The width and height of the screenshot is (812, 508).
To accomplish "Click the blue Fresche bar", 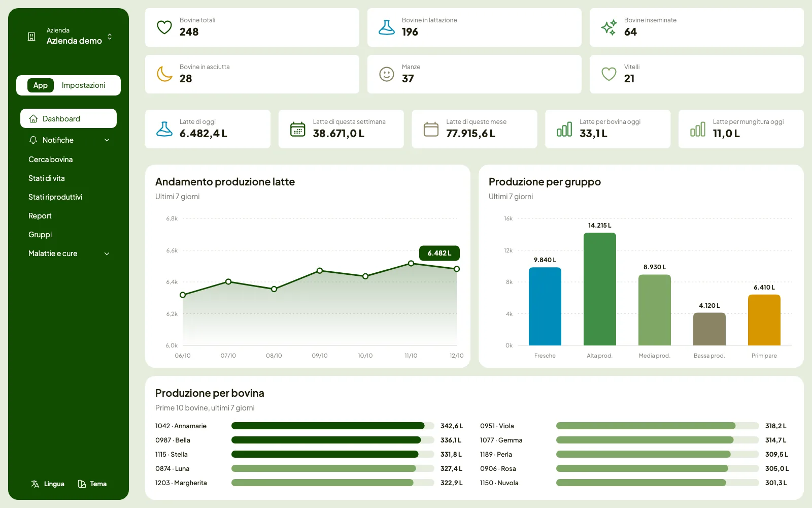I will (x=545, y=306).
